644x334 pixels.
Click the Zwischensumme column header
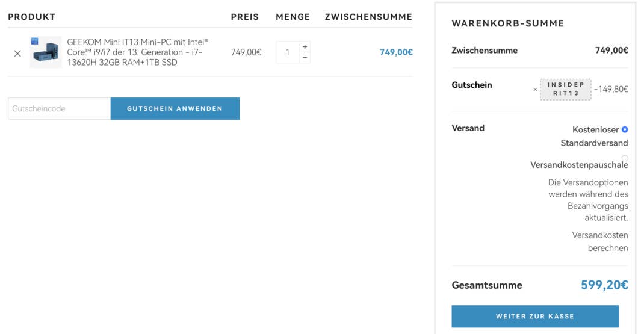tap(368, 17)
